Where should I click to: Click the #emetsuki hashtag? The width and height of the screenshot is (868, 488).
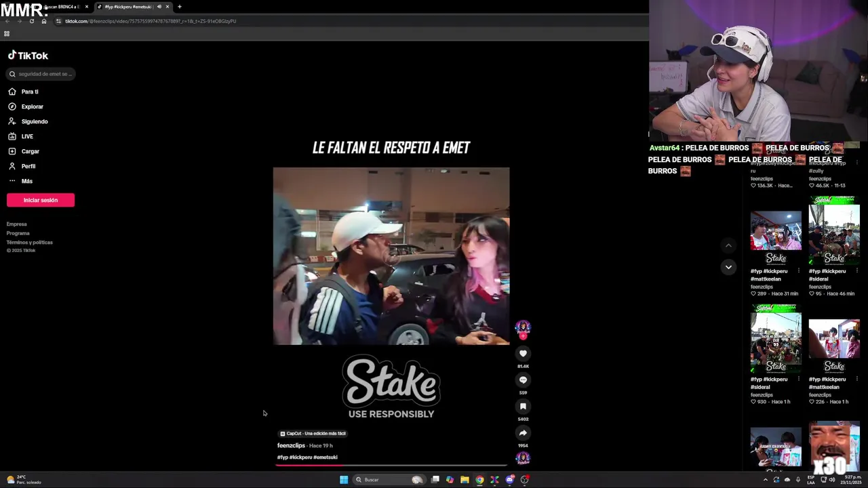click(x=325, y=457)
